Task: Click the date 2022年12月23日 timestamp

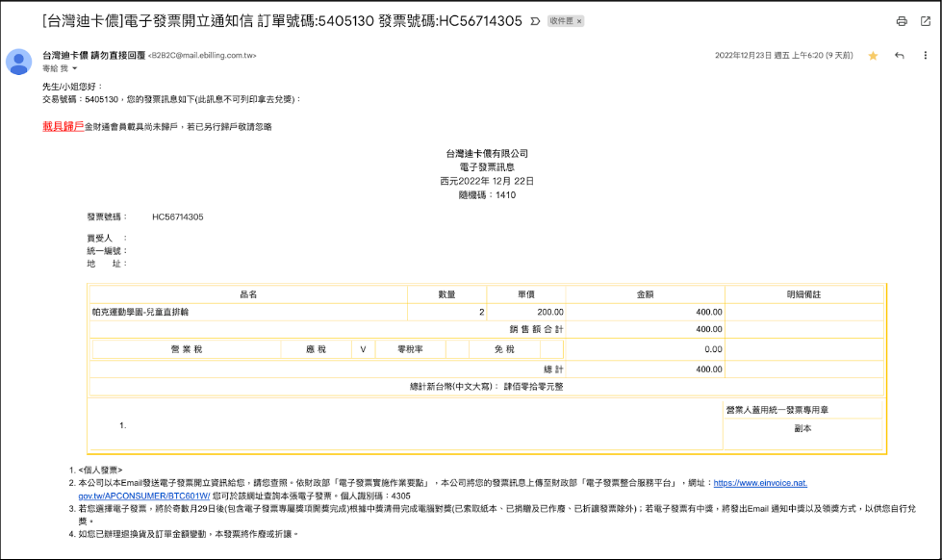Action: [x=783, y=55]
